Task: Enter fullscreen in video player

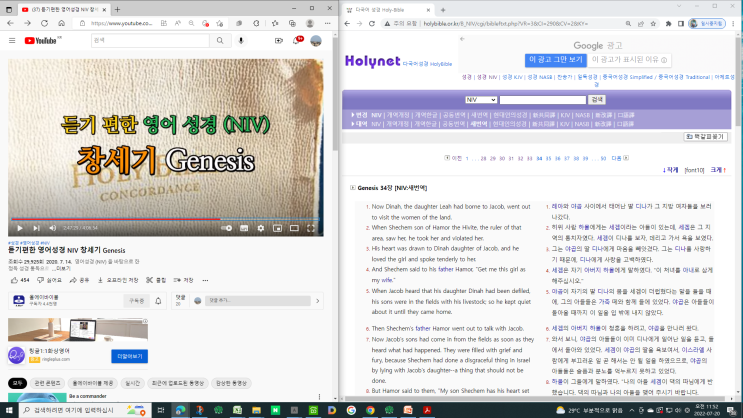Action: (311, 228)
